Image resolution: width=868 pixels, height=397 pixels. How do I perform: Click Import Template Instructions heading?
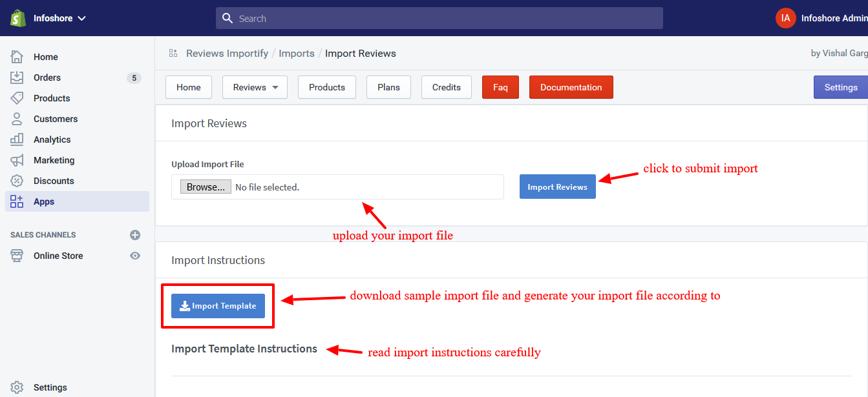244,349
